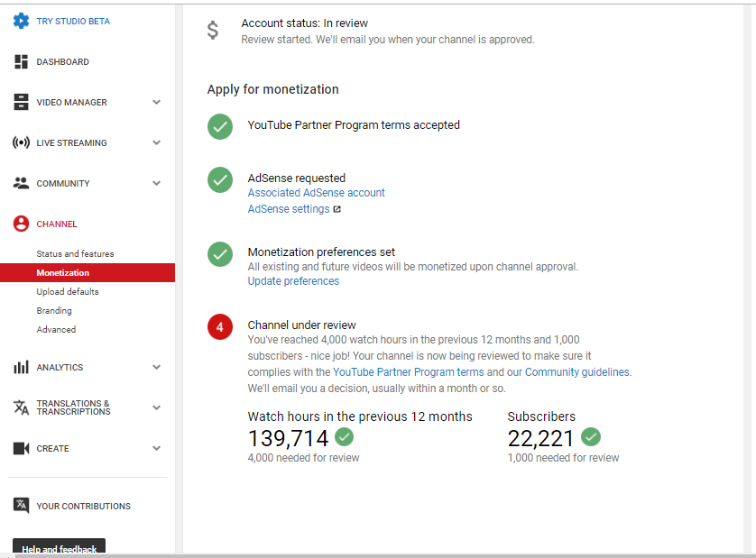Click green checkmark beside Partner Program terms accepted
This screenshot has height=558, width=756.
click(220, 127)
